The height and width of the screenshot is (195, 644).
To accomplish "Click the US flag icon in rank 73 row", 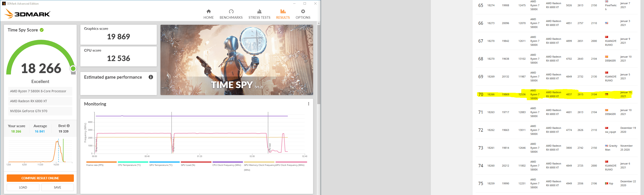I will pos(606,146).
